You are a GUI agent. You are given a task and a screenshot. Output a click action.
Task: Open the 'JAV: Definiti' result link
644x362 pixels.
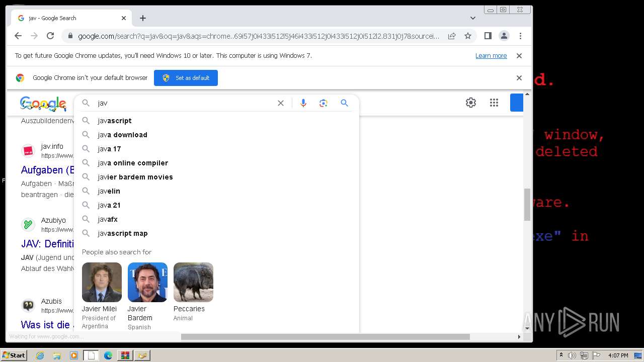coord(47,244)
